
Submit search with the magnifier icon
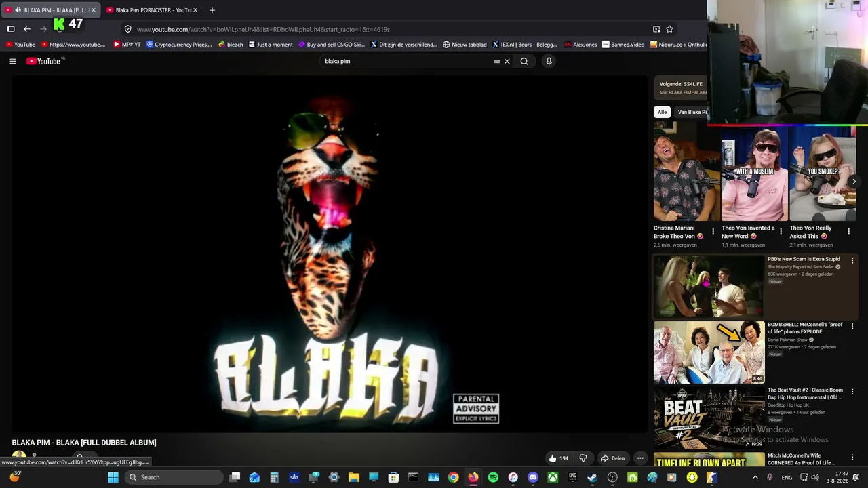click(524, 61)
